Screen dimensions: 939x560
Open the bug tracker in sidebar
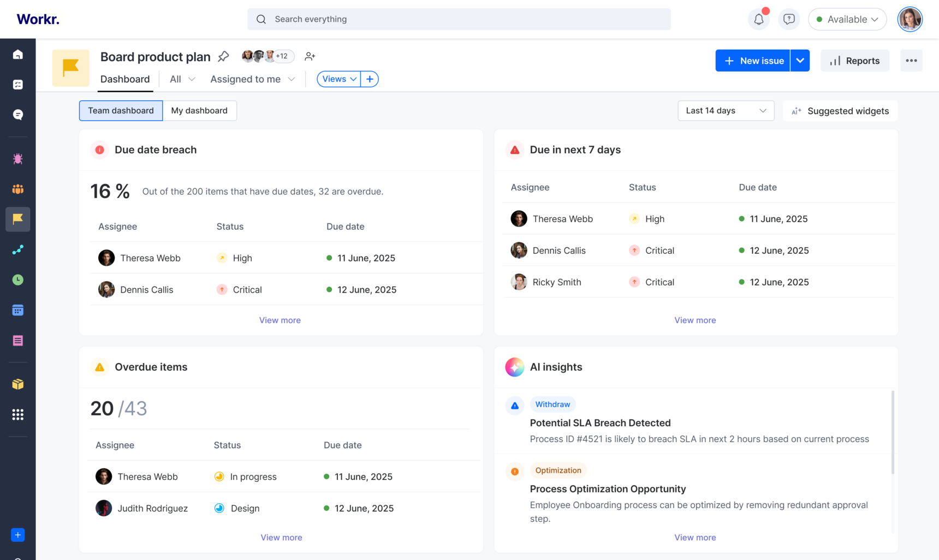pos(18,159)
